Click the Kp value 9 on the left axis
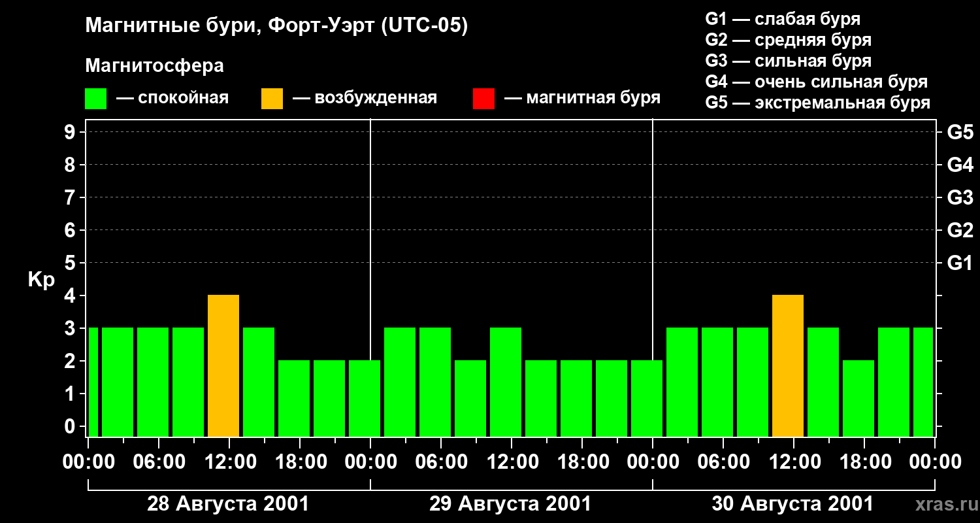This screenshot has width=980, height=523. (x=71, y=132)
